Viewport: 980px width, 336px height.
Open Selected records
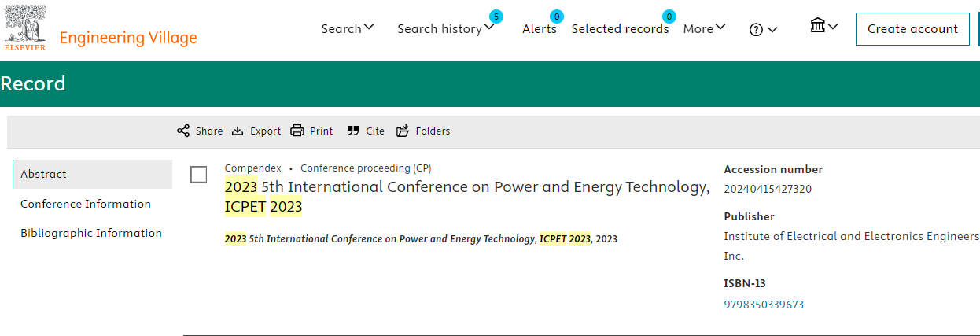(620, 28)
